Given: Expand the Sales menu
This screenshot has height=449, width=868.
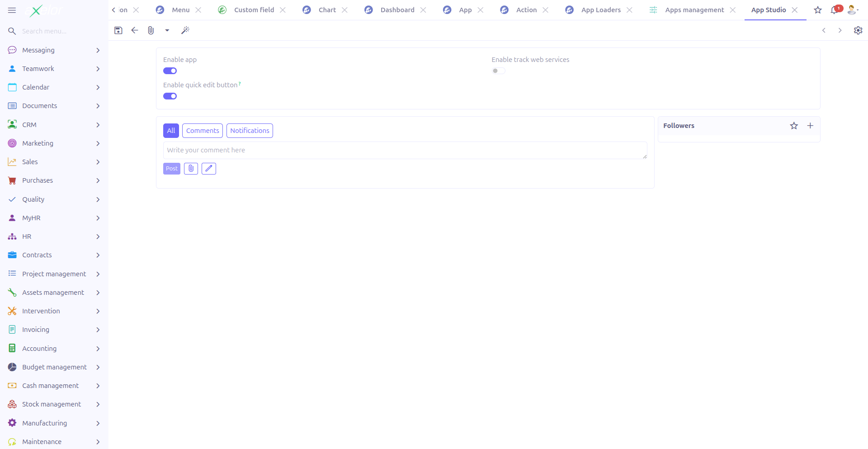Looking at the screenshot, I should (x=54, y=162).
